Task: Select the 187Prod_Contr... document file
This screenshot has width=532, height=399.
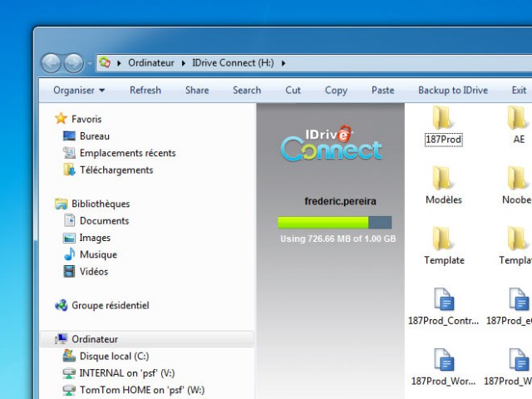Action: (x=443, y=307)
